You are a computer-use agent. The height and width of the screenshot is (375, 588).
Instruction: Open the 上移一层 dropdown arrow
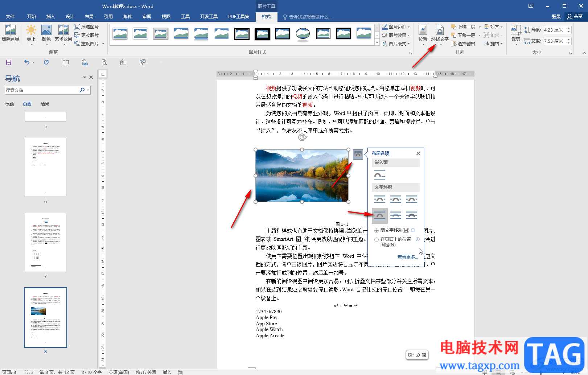(480, 27)
